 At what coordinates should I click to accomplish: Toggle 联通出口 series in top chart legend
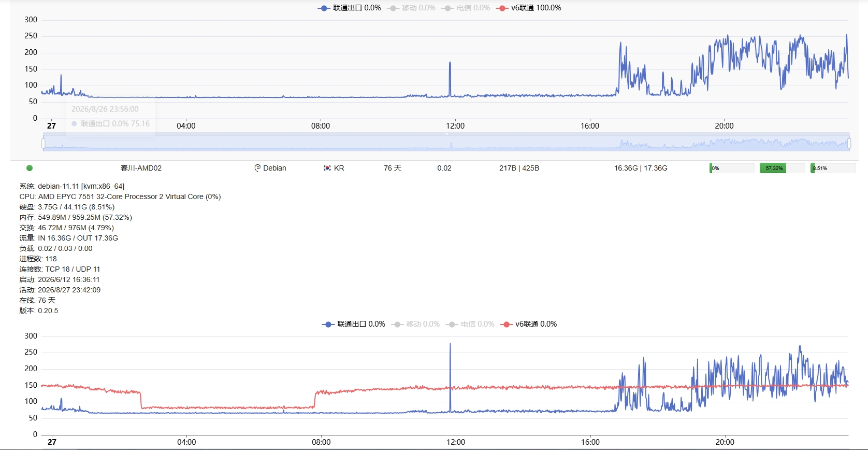(350, 8)
